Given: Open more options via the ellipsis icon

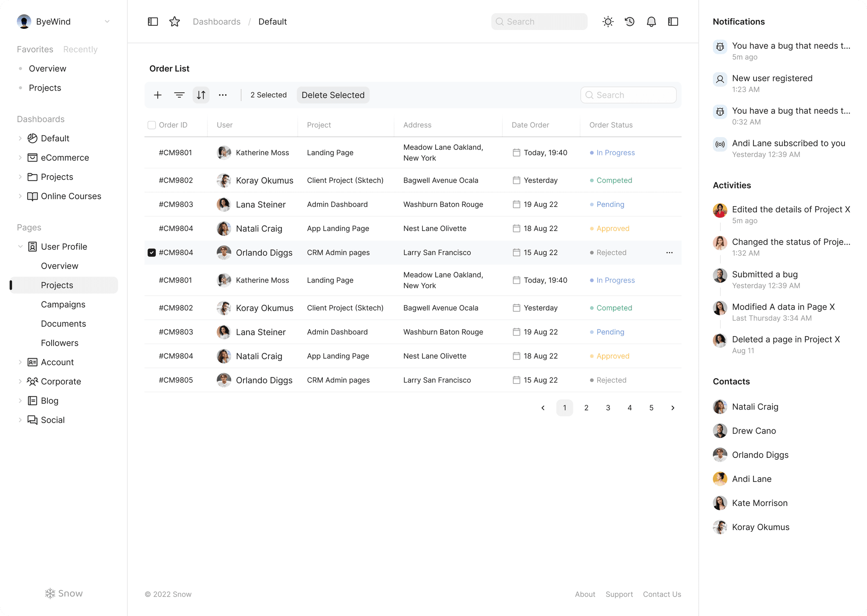Looking at the screenshot, I should (223, 95).
